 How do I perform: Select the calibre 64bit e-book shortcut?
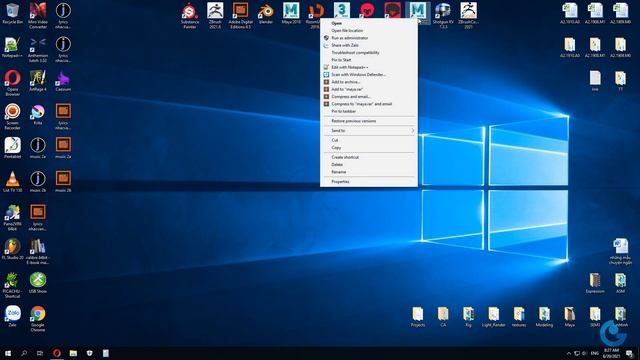[38, 251]
